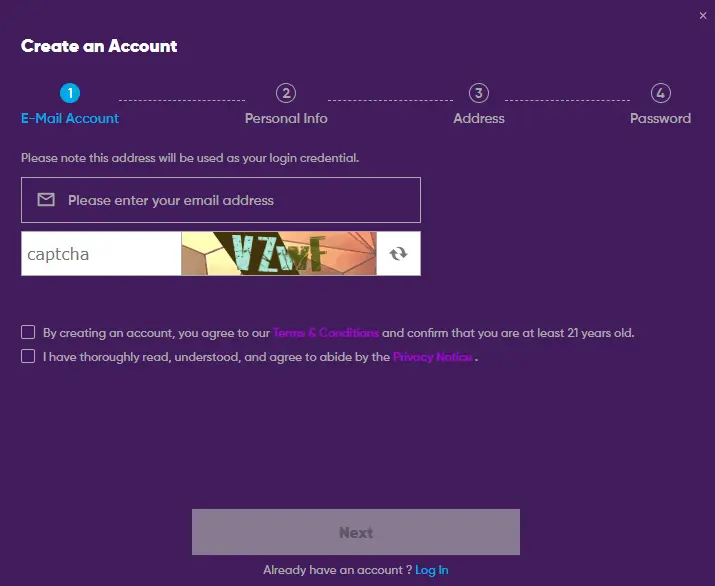Click the captcha challenge image
Screen dimensions: 715x586
(x=279, y=254)
